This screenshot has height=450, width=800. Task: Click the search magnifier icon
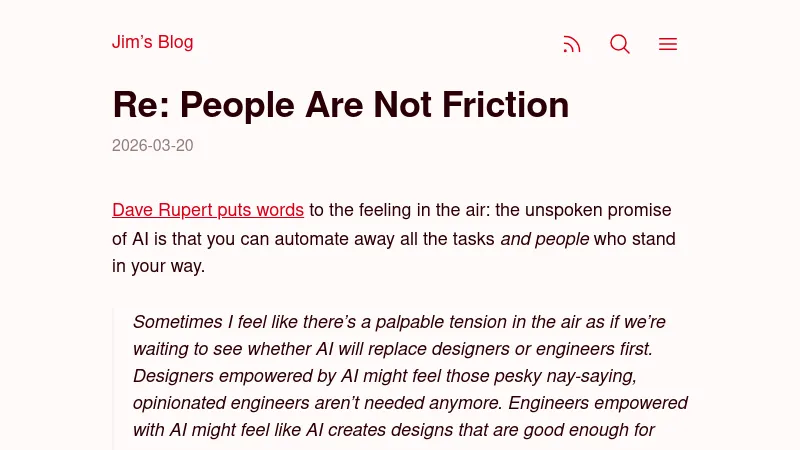[x=620, y=44]
